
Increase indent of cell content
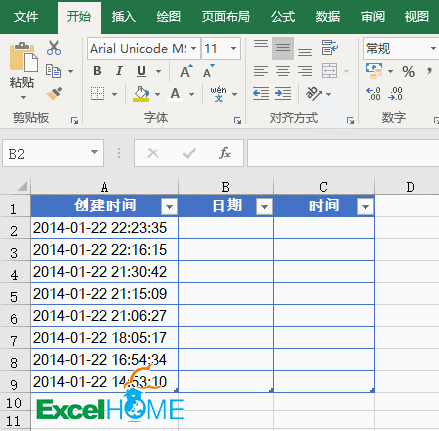click(283, 93)
